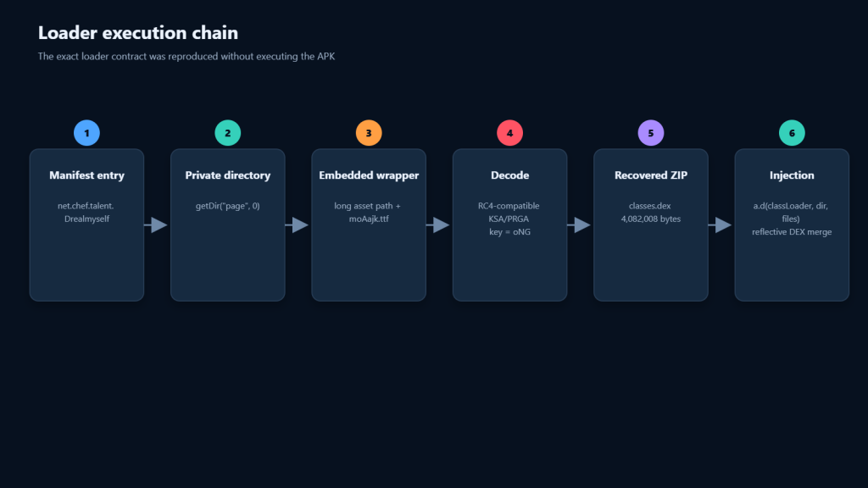
Task: Select the red step 4 badge
Action: tap(509, 133)
